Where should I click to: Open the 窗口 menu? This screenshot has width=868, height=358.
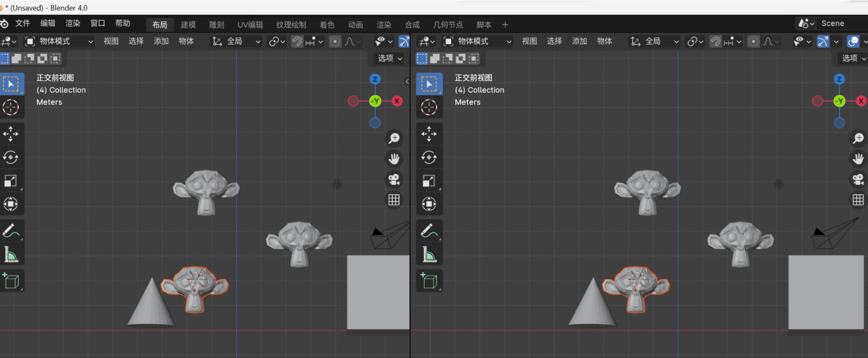point(97,23)
